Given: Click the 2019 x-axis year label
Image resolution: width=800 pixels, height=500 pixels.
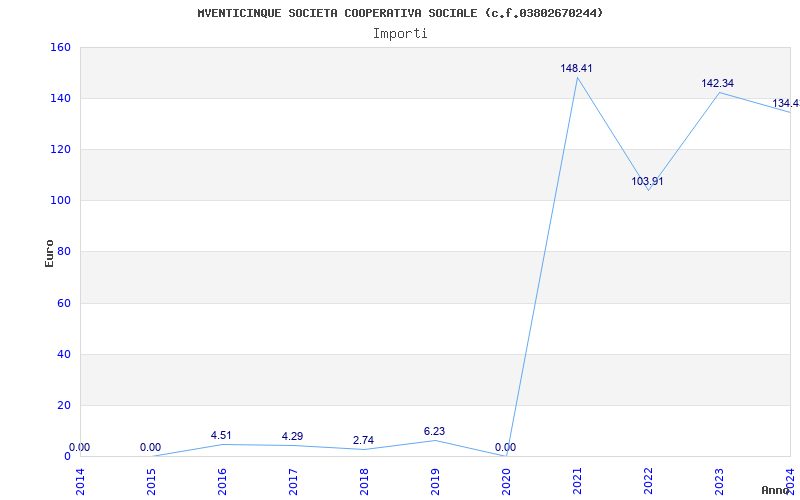Looking at the screenshot, I should [x=435, y=482].
